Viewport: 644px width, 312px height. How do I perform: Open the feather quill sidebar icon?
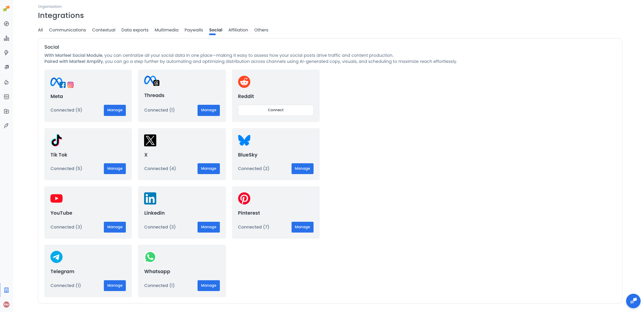pos(6,126)
